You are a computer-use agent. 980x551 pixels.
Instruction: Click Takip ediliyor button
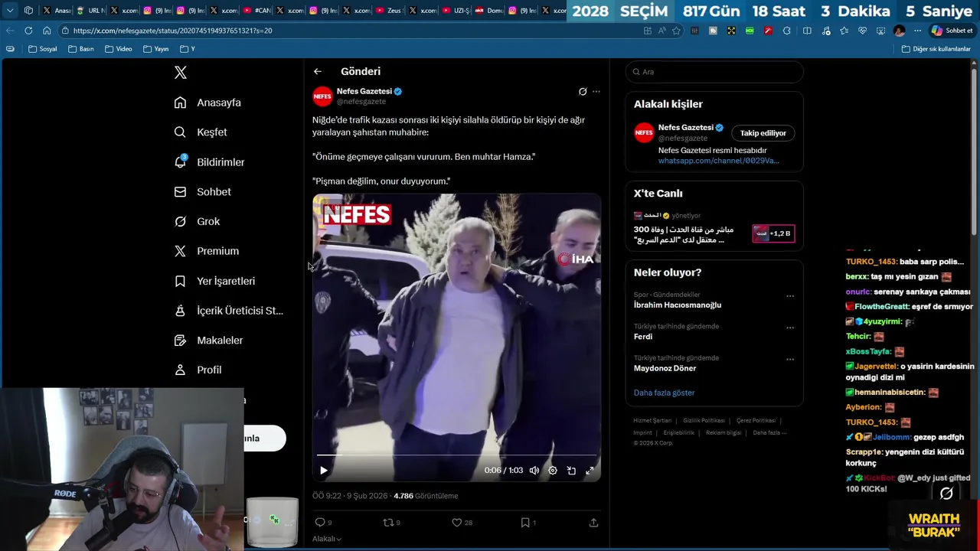(763, 133)
